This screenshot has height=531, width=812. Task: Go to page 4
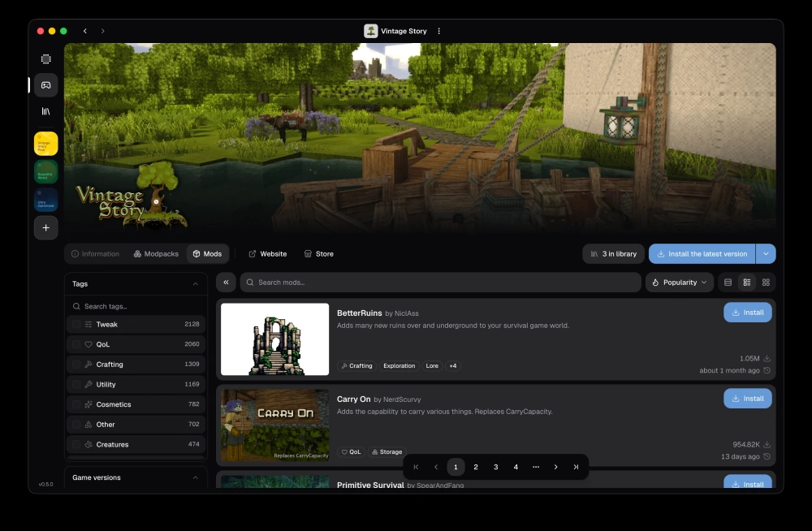click(x=516, y=467)
